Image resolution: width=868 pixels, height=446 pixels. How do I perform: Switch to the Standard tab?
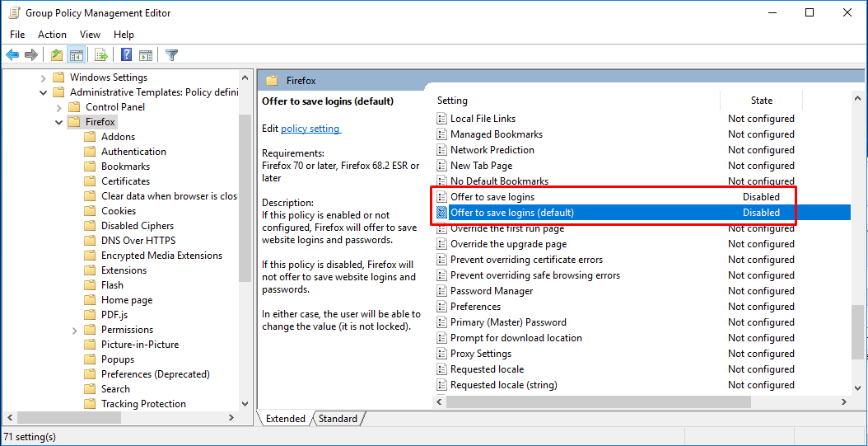click(x=338, y=419)
